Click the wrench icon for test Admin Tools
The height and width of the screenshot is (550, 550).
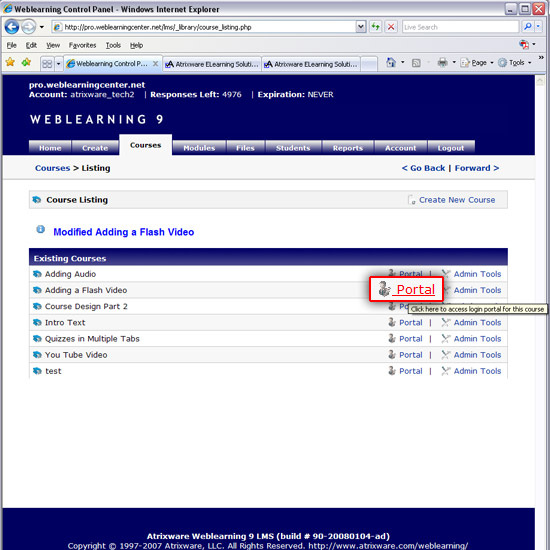[445, 371]
